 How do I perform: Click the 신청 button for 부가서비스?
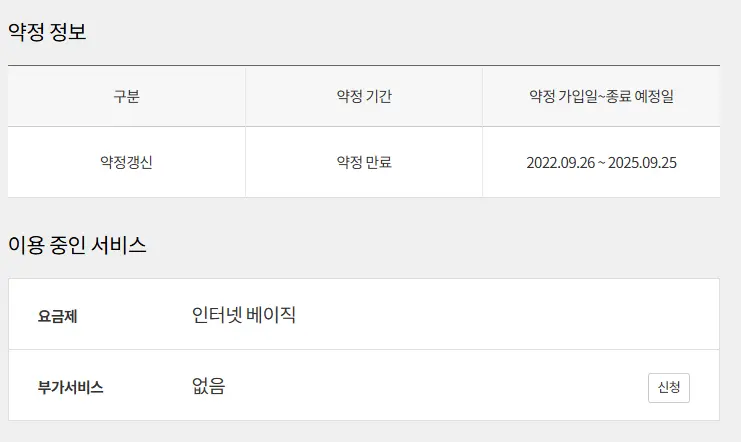668,387
